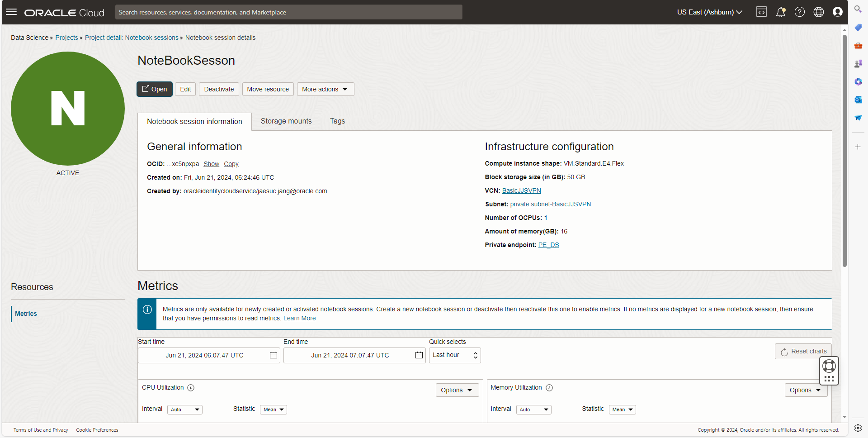868x438 pixels.
Task: Select Metrics in Resources menu
Action: [x=26, y=314]
